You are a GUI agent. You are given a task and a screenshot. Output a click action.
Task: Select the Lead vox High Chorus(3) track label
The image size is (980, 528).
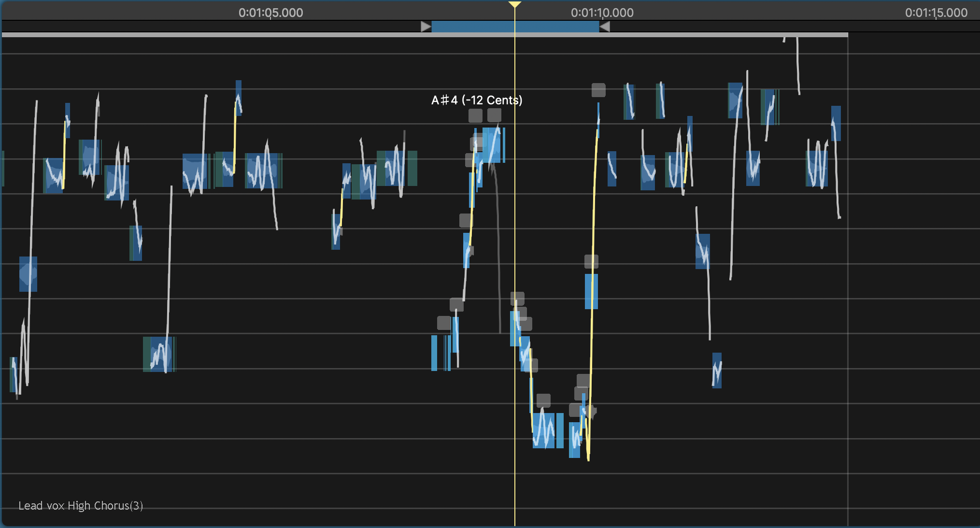tap(81, 505)
